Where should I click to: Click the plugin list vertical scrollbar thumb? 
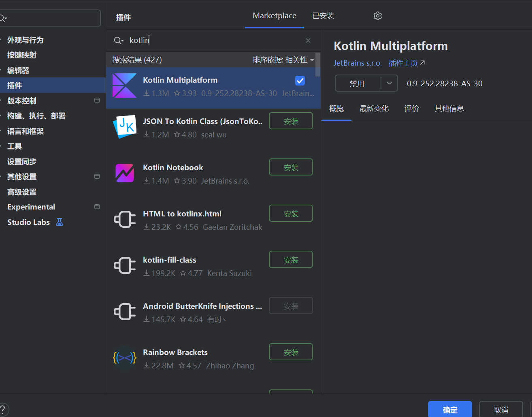click(318, 64)
